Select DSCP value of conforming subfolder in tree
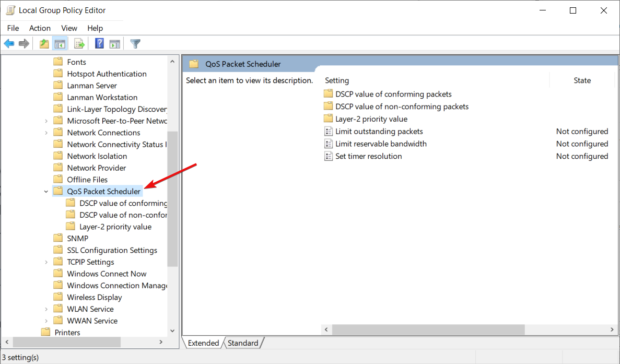 (123, 203)
